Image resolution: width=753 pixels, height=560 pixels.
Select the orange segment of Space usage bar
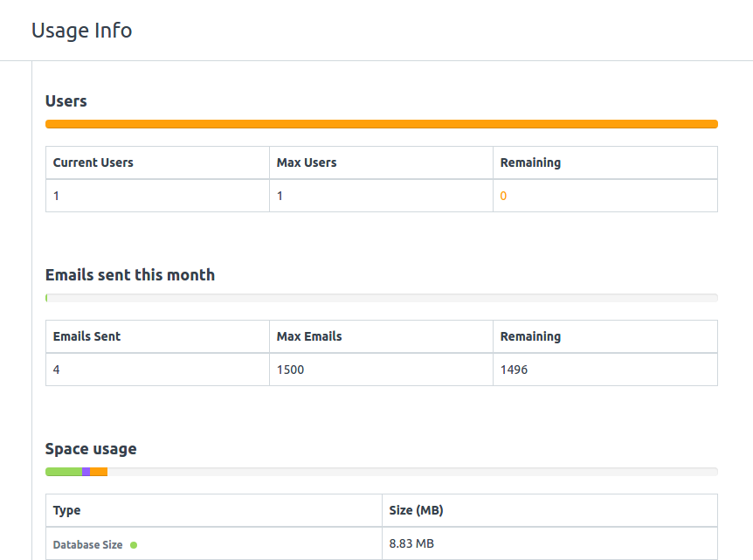[x=99, y=472]
